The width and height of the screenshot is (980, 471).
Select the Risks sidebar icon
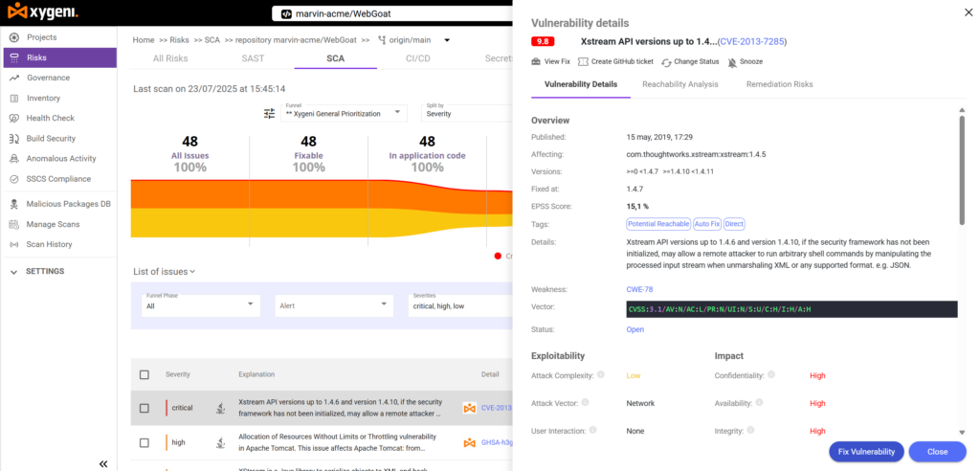coord(13,57)
